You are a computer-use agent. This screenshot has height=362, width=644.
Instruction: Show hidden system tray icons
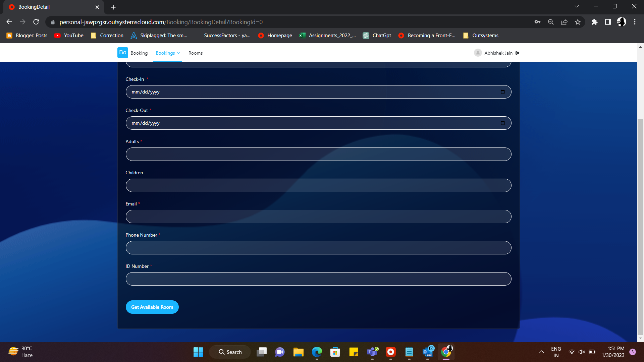541,352
